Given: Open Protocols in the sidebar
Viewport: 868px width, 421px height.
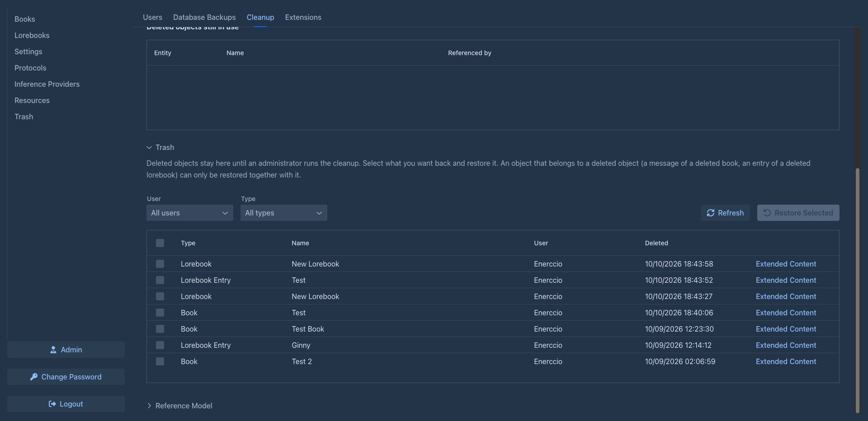Looking at the screenshot, I should pyautogui.click(x=30, y=68).
